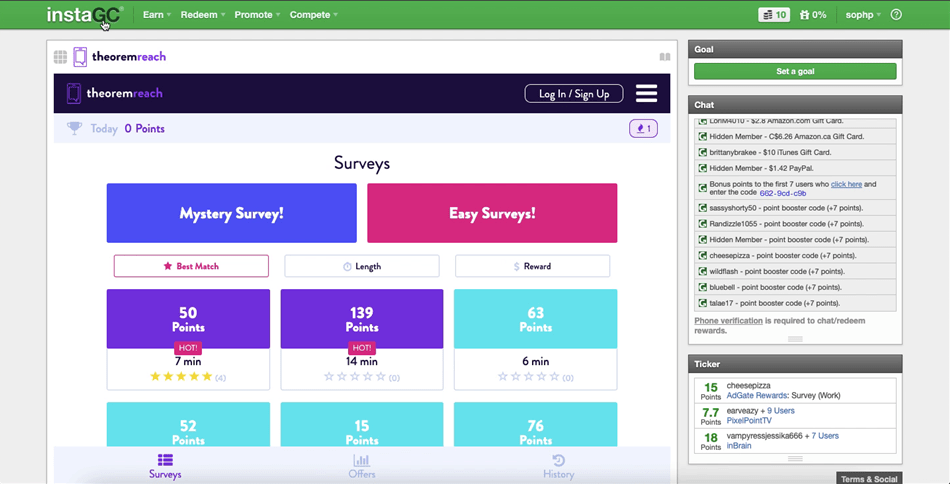Click the chat icon beside cheesepizza booster entry
The height and width of the screenshot is (484, 950).
pyautogui.click(x=703, y=255)
